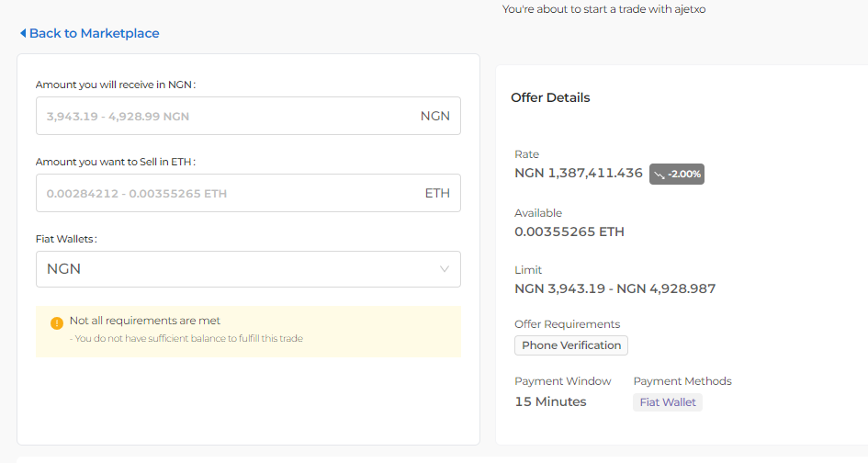Viewport: 868px width, 463px height.
Task: Click the "Not all requirements are met" alert title
Action: (145, 321)
